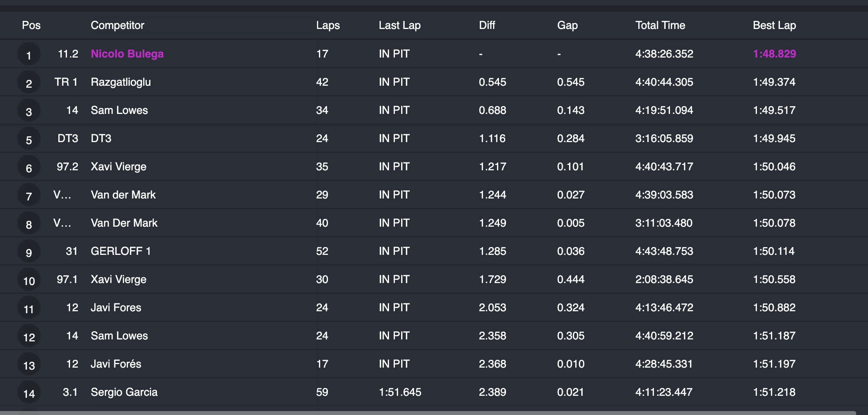Viewport: 868px width, 415px height.
Task: Select position 7 badge for Van der Mark
Action: coord(29,195)
